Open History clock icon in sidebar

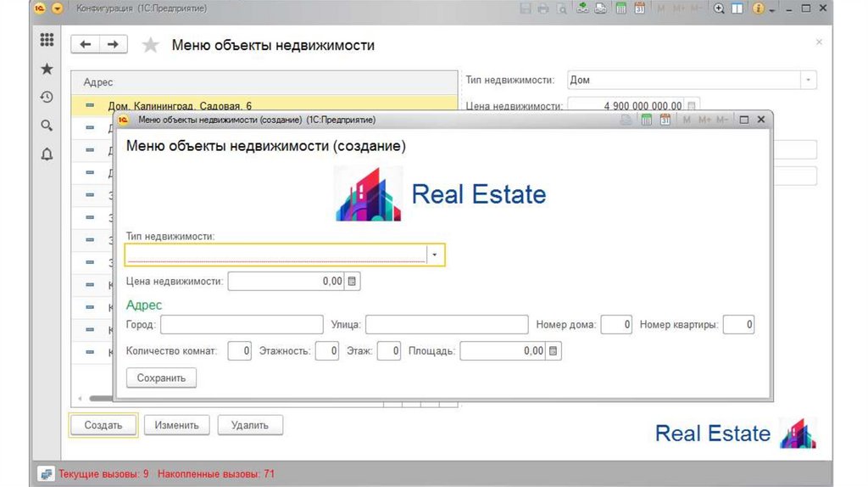tap(47, 97)
